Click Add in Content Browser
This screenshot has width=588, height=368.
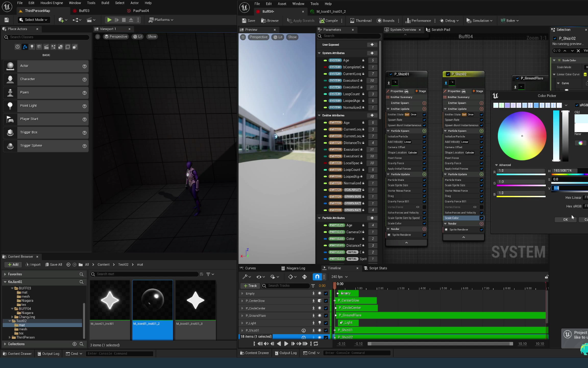point(13,265)
